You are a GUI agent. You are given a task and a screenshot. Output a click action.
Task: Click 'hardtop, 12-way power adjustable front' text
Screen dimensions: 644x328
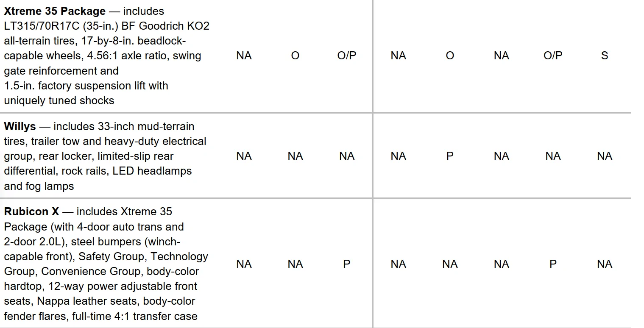[100, 286]
